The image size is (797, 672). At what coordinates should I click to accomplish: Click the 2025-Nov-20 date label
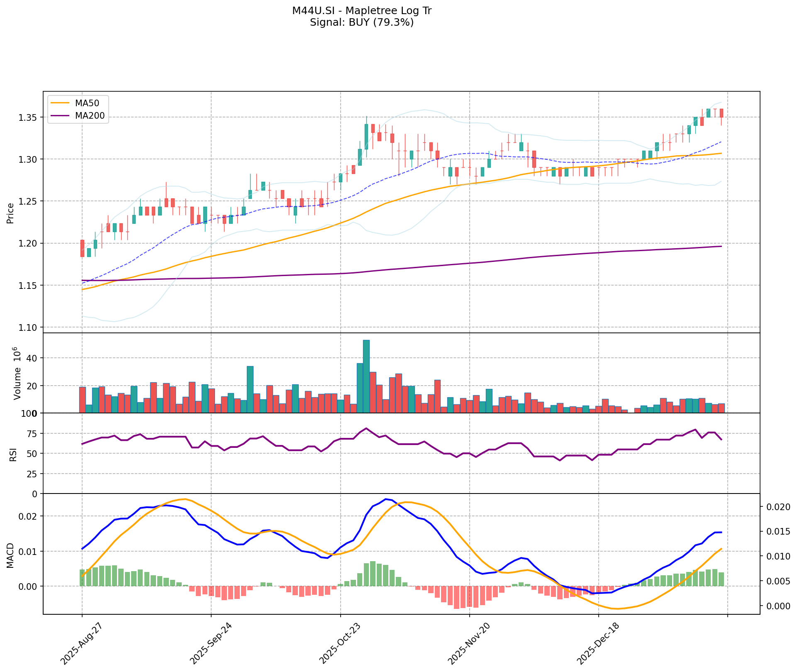click(x=469, y=644)
